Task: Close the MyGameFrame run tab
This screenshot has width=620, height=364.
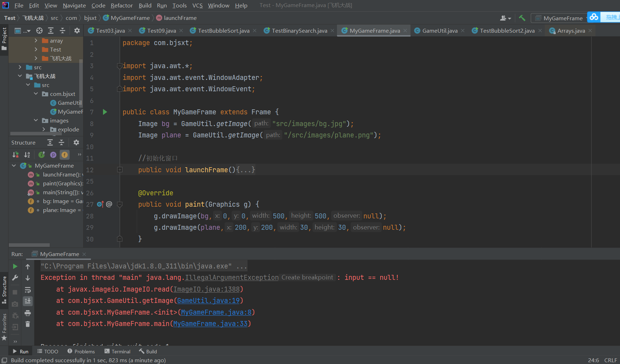Action: [84, 254]
